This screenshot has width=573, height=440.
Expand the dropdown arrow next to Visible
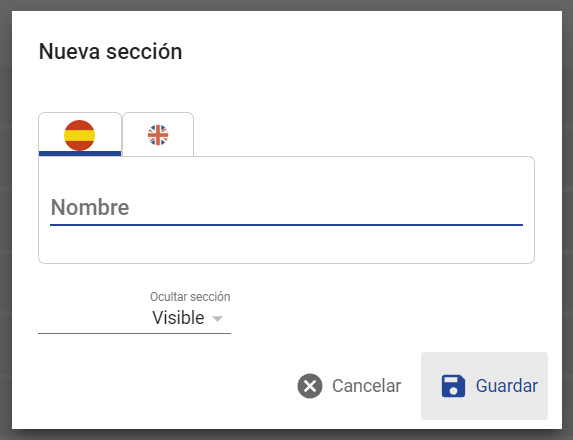[x=217, y=319]
